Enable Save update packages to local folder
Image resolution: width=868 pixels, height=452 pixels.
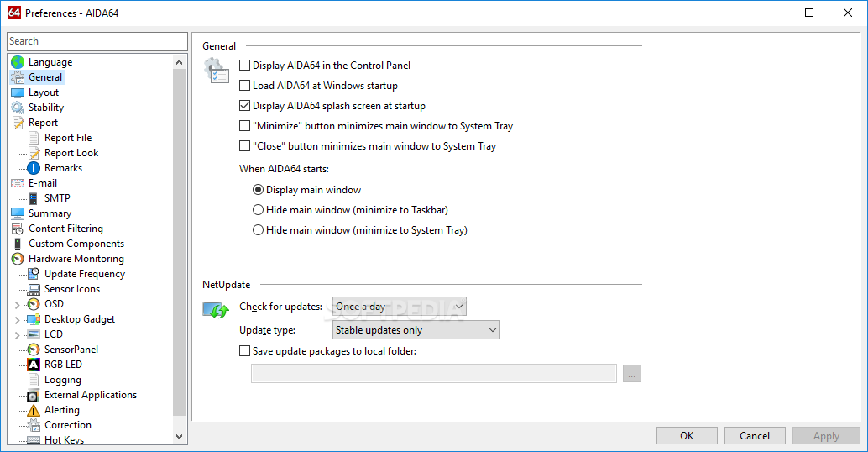(x=244, y=350)
